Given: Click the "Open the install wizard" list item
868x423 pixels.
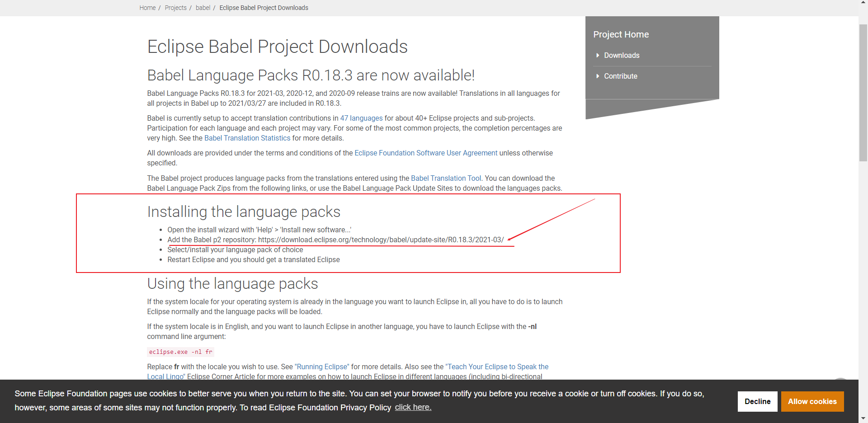Looking at the screenshot, I should [x=259, y=230].
